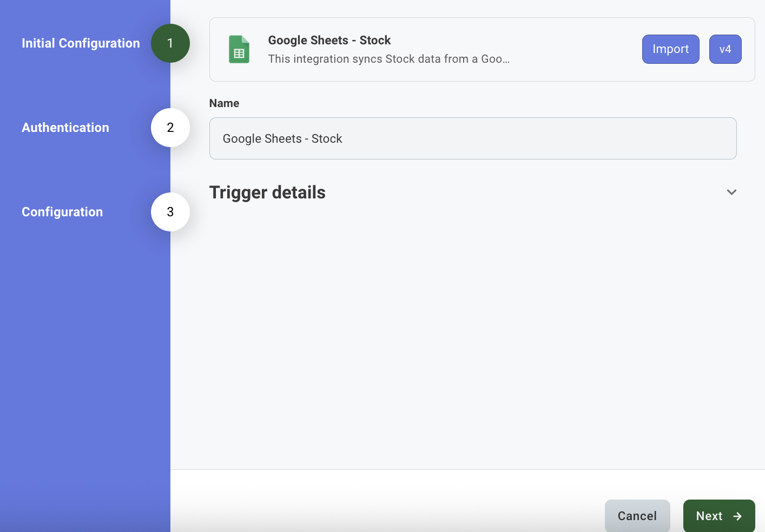Click the Google Sheets green spreadsheet icon
765x532 pixels.
pyautogui.click(x=239, y=49)
